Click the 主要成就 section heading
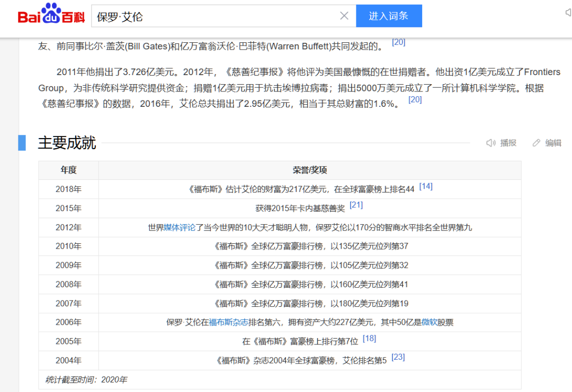This screenshot has height=392, width=572. tap(67, 143)
